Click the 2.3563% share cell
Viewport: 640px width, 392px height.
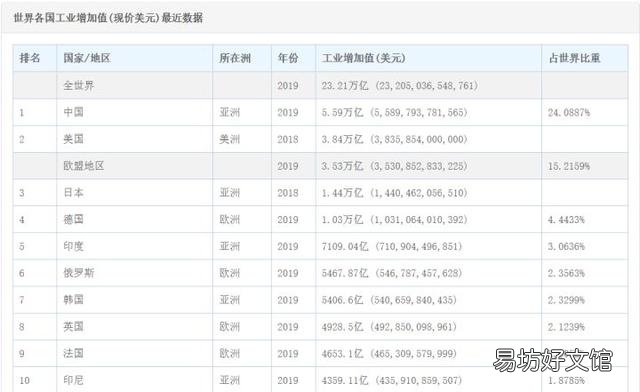[x=567, y=273]
